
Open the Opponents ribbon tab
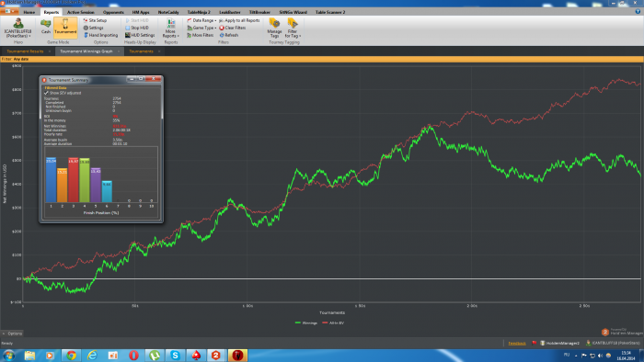(113, 12)
